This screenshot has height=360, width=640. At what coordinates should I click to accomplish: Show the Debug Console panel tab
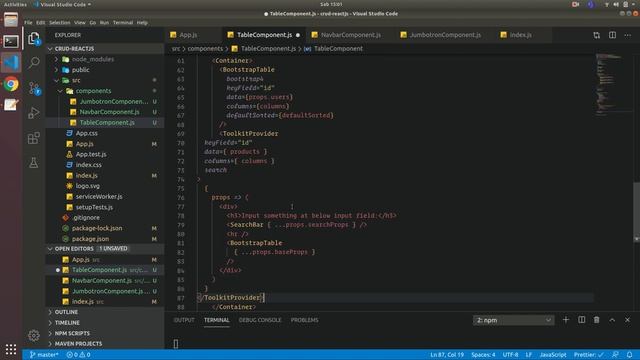tap(260, 320)
